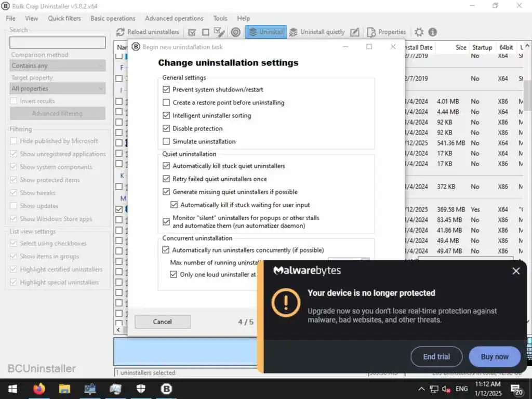The width and height of the screenshot is (532, 399).
Task: Open File Explorer from the taskbar
Action: [64, 389]
